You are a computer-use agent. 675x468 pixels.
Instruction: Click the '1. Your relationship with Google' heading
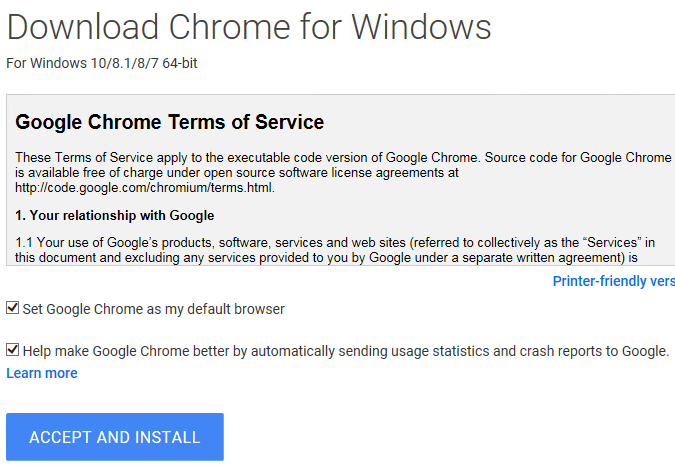[x=115, y=215]
